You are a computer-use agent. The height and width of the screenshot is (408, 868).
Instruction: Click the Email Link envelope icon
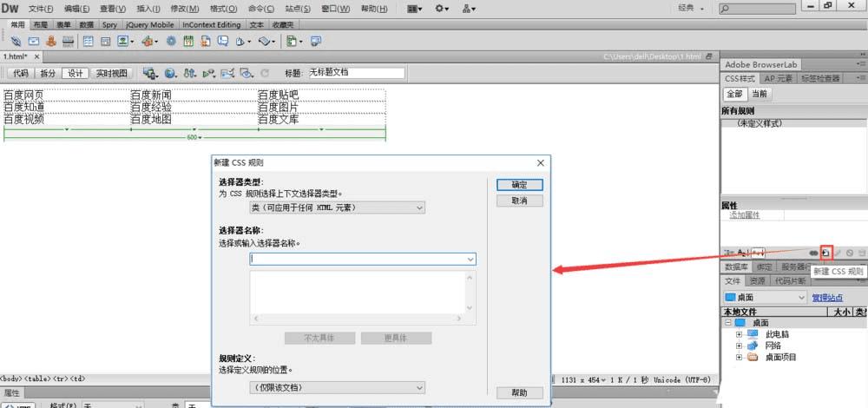tap(34, 41)
